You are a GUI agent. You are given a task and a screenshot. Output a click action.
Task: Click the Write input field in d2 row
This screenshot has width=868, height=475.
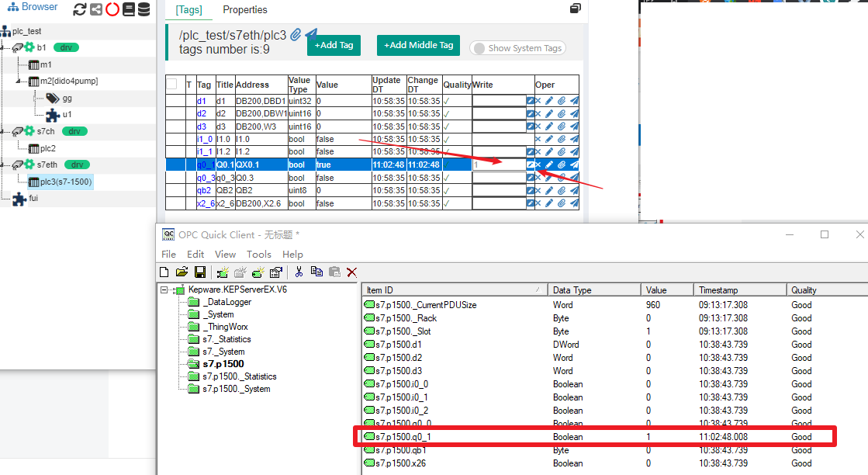pyautogui.click(x=499, y=113)
